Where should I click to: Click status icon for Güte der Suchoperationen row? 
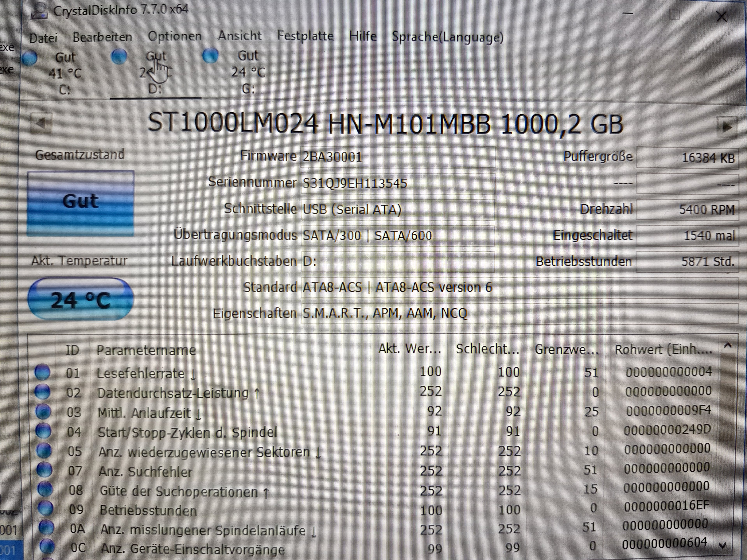point(45,489)
